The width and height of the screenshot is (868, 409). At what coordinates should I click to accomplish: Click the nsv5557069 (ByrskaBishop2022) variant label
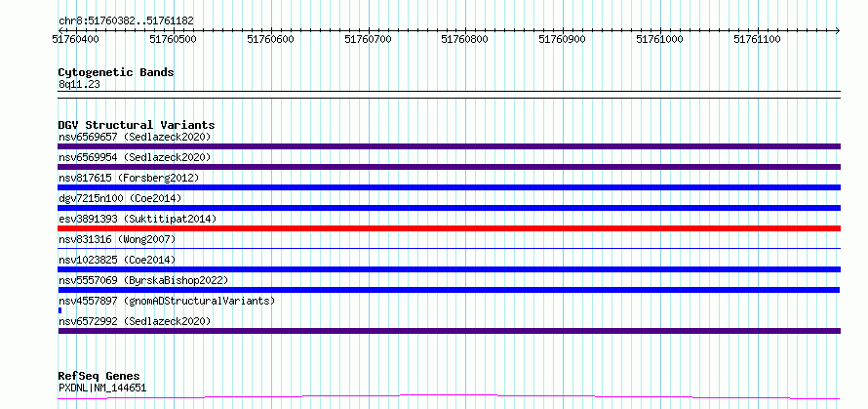143,280
